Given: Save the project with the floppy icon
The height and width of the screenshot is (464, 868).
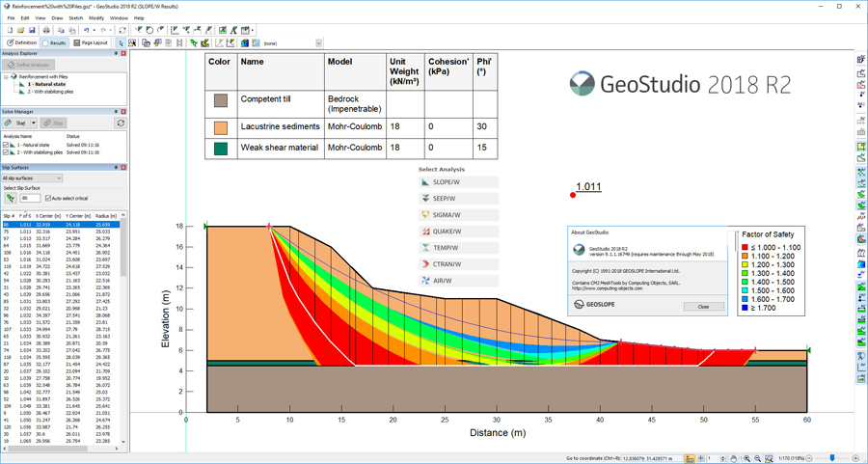Looking at the screenshot, I should [x=32, y=30].
